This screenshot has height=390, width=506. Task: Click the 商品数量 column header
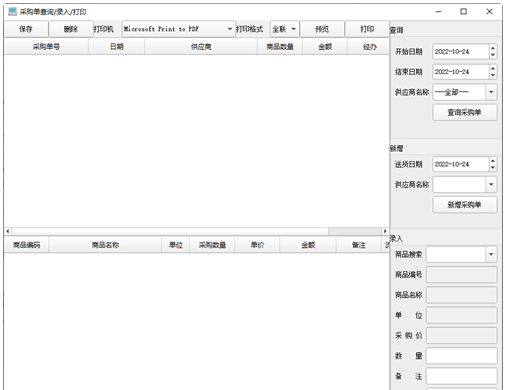(280, 47)
